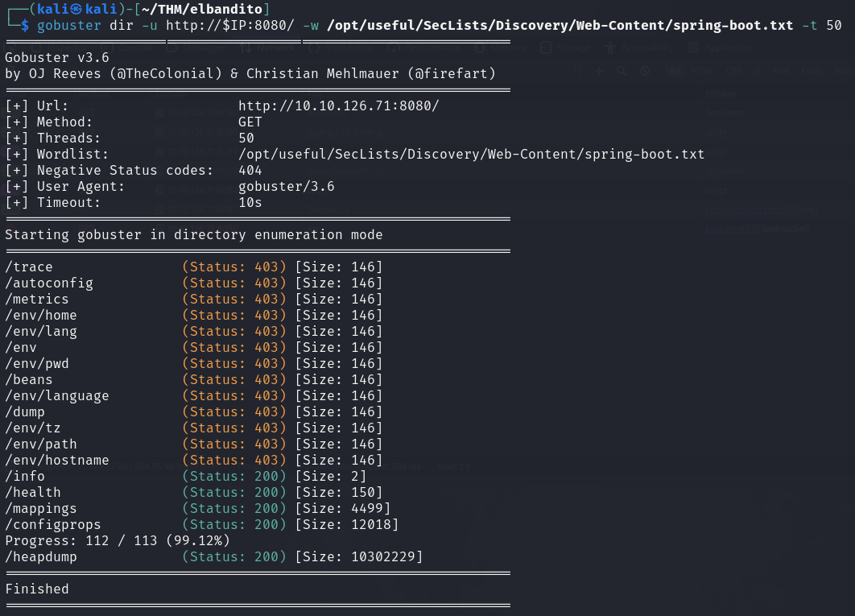The width and height of the screenshot is (855, 616).
Task: Click the search magnifier icon in Network toolbar
Action: [x=622, y=71]
